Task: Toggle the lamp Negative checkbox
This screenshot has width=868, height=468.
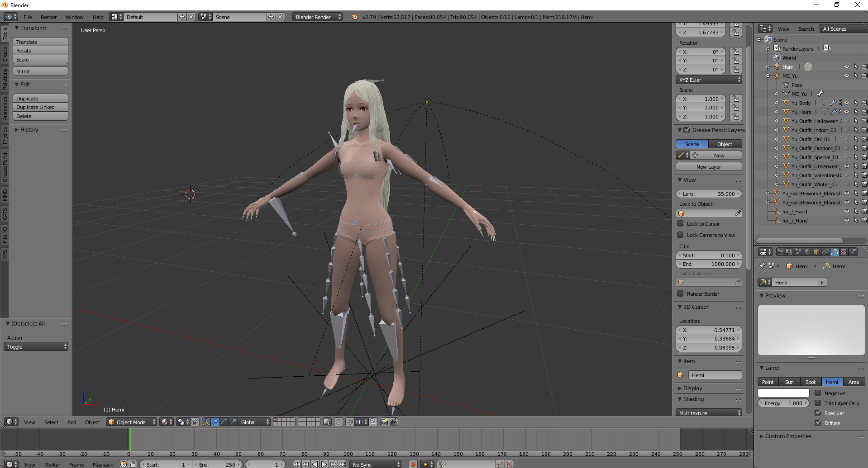Action: [818, 393]
